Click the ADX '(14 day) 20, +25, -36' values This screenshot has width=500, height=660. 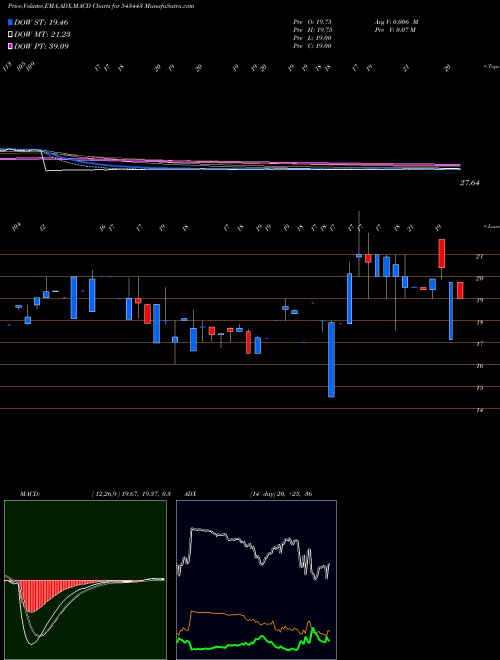pos(281,494)
